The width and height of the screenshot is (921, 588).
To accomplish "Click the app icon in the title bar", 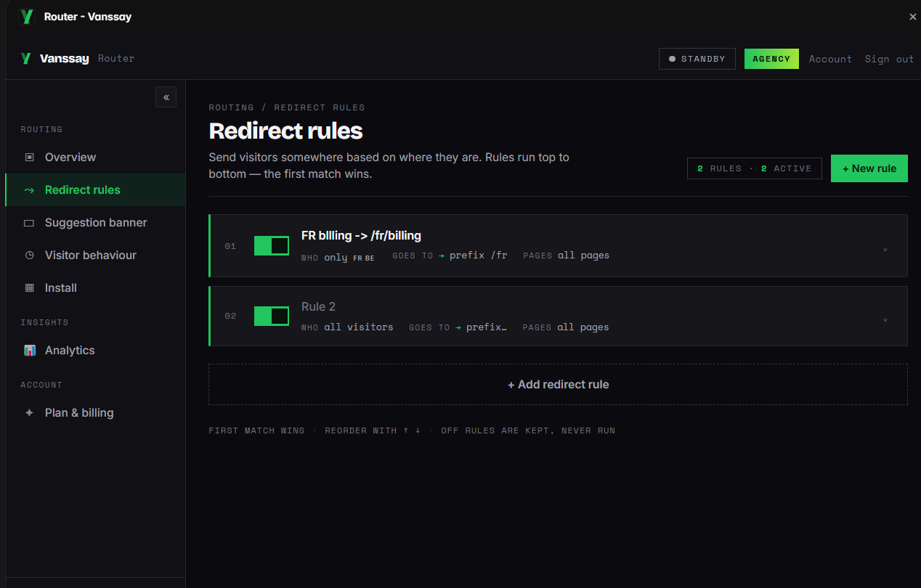I will 27,16.
